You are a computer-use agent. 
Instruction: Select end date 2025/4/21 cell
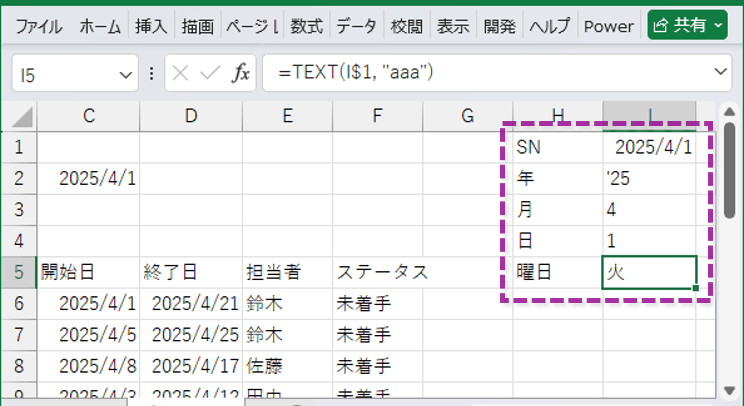pos(191,304)
